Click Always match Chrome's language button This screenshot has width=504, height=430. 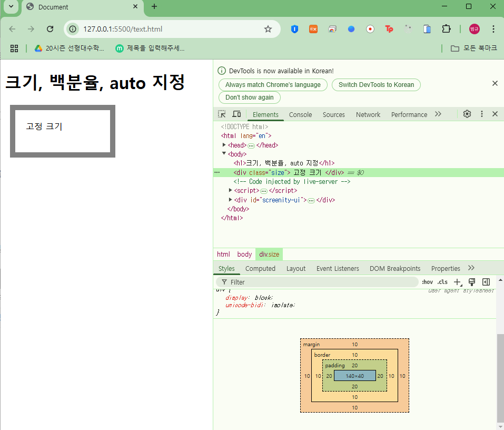coord(273,85)
